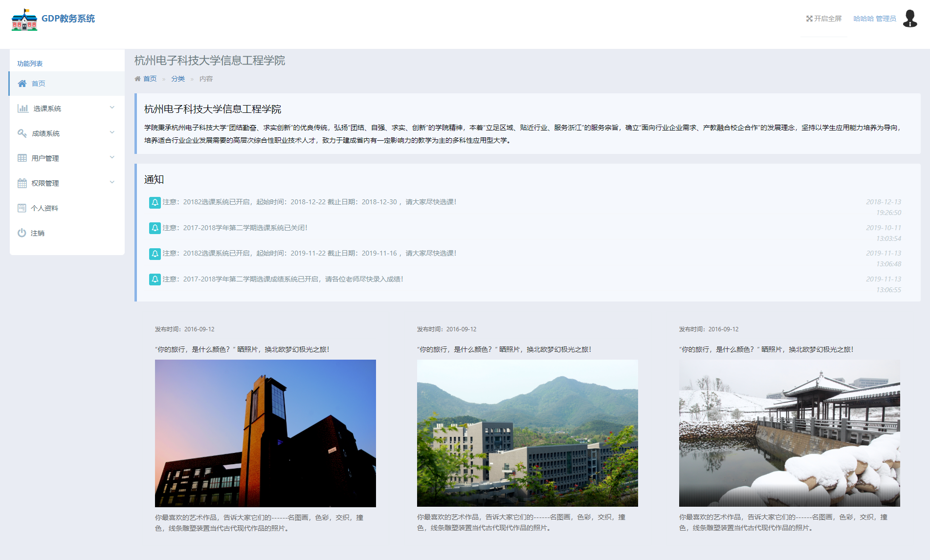The width and height of the screenshot is (930, 560).
Task: Click the 哈哈哈 管理员 user link
Action: click(875, 19)
